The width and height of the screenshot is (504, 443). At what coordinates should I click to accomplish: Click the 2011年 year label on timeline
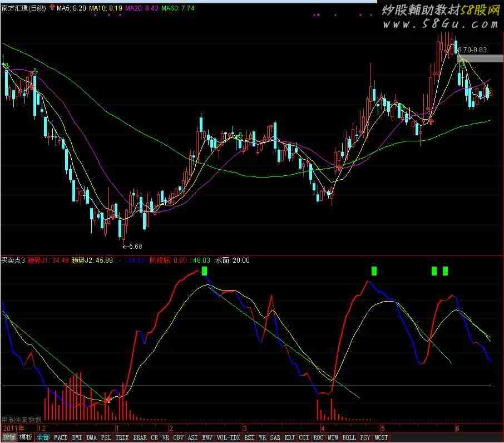14,429
